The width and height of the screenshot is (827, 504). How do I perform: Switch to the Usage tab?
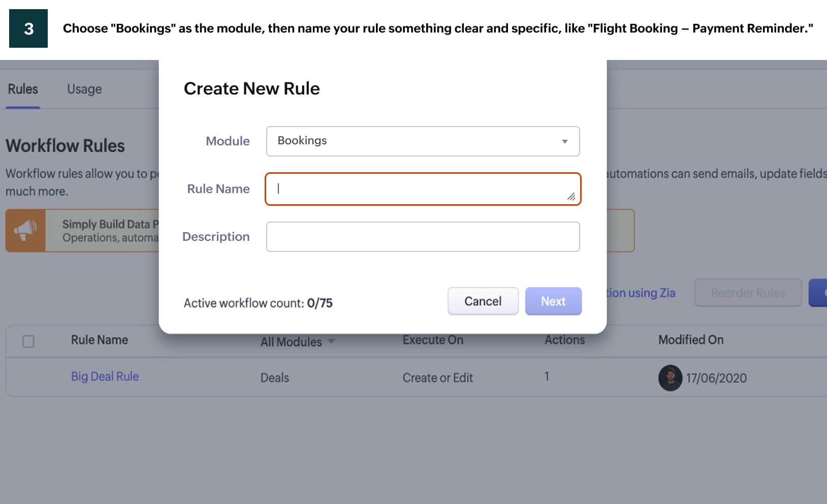pyautogui.click(x=84, y=89)
